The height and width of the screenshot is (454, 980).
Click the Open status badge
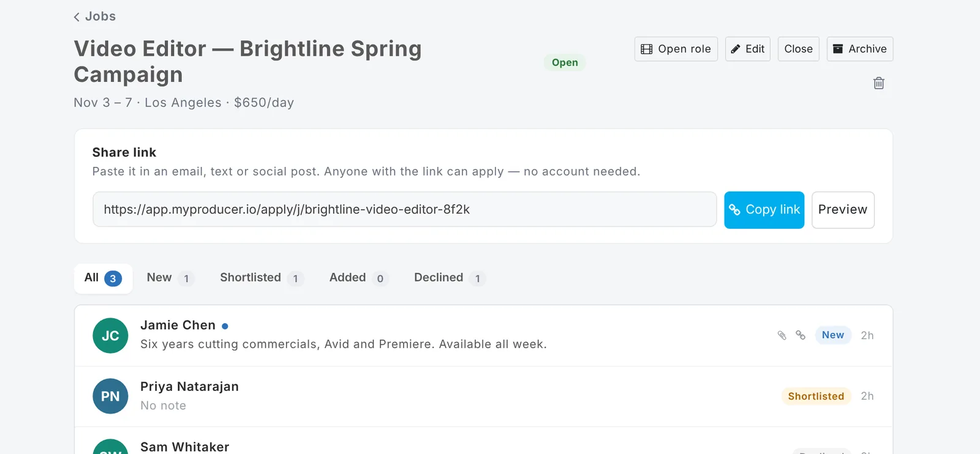point(565,62)
